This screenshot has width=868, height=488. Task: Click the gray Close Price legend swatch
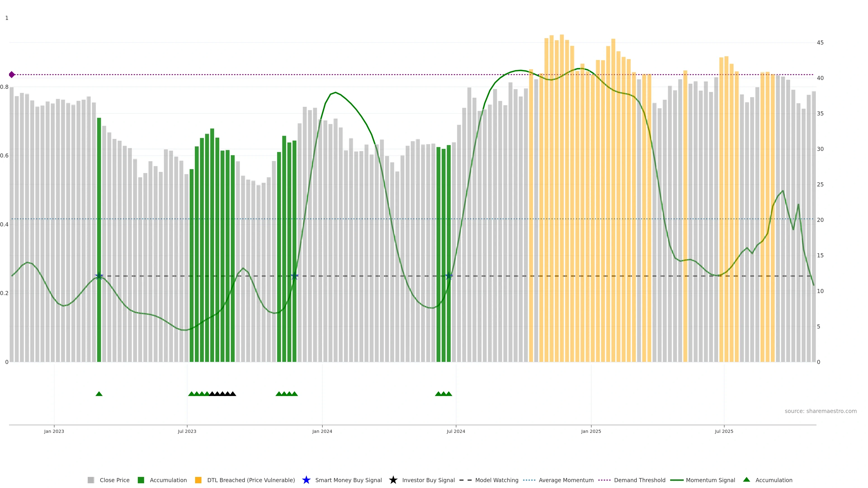point(91,480)
